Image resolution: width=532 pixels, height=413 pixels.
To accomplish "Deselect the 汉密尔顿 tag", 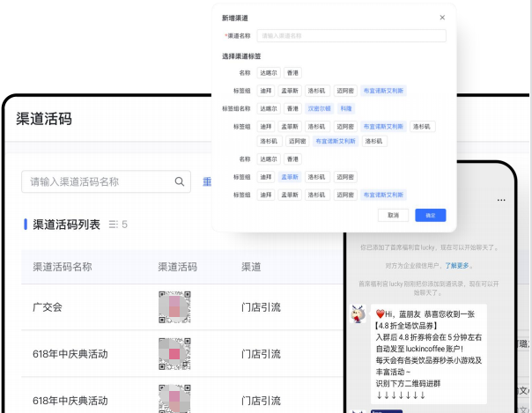I will tap(318, 108).
